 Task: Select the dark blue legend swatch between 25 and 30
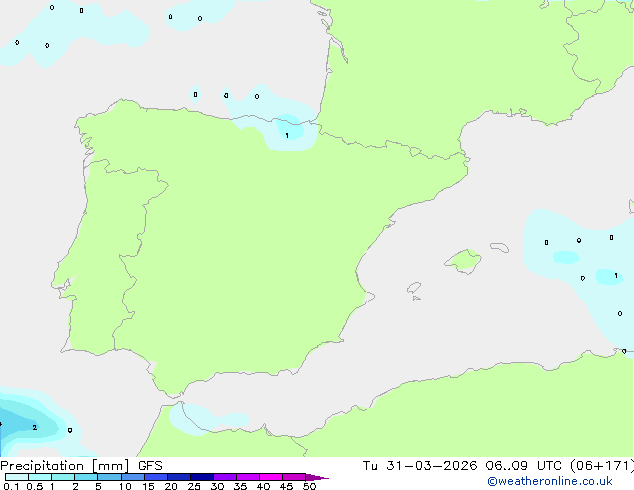(202, 477)
